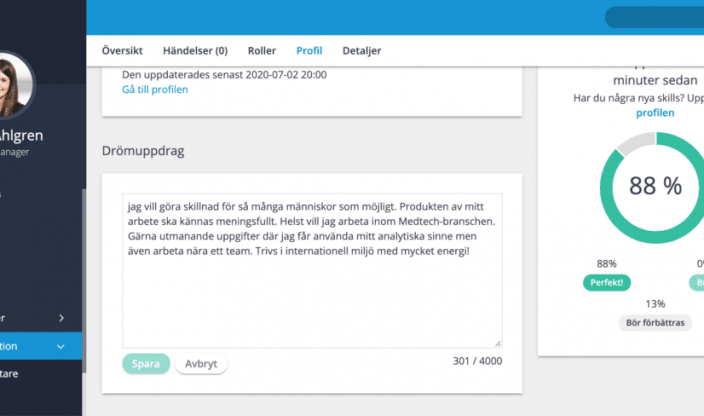
Task: Select the Profil tab
Action: click(x=309, y=50)
